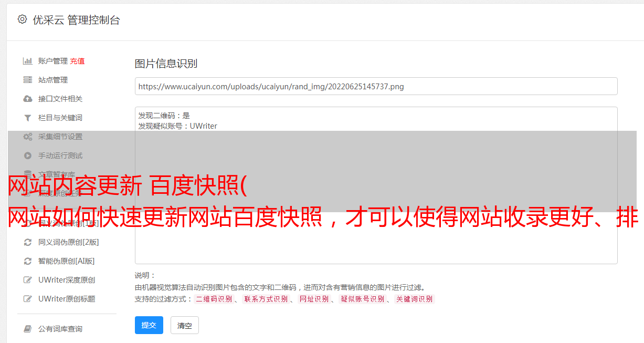This screenshot has width=644, height=343.
Task: Click the refresh icon for 同义词伪原创[2版]
Action: [28, 242]
